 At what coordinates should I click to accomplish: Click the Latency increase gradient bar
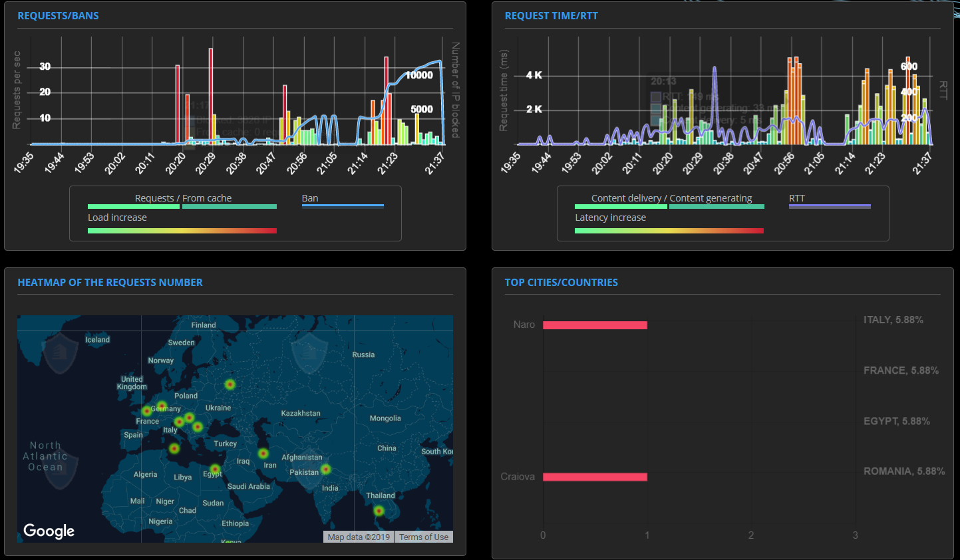669,231
